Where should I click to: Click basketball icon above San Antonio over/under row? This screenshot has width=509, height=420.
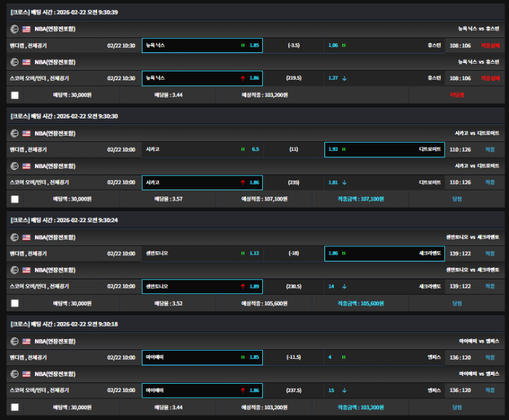[x=15, y=270]
